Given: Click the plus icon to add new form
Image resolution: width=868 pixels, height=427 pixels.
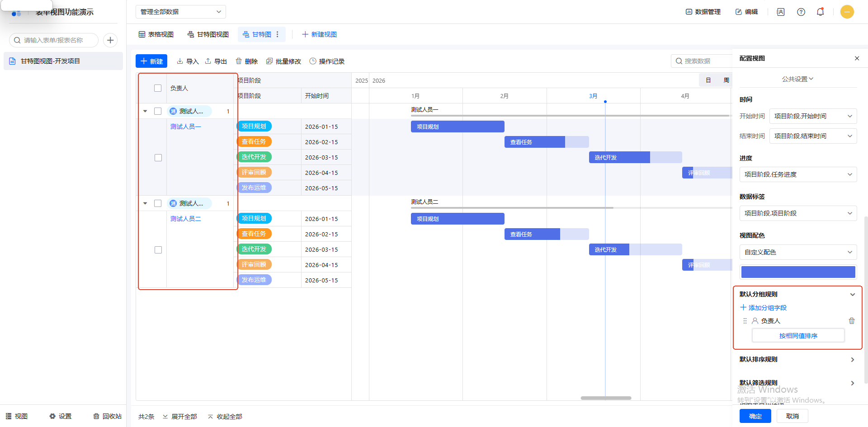Looking at the screenshot, I should tap(110, 40).
